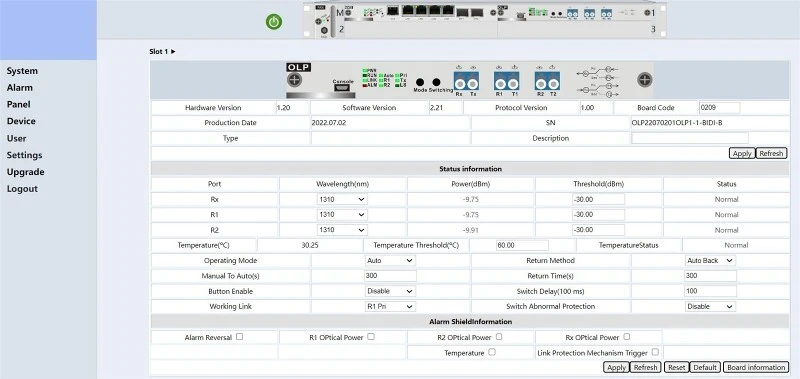Viewport: 800px width, 379px height.
Task: Toggle R1 OPtical Power alarm shield checkbox
Action: click(371, 337)
